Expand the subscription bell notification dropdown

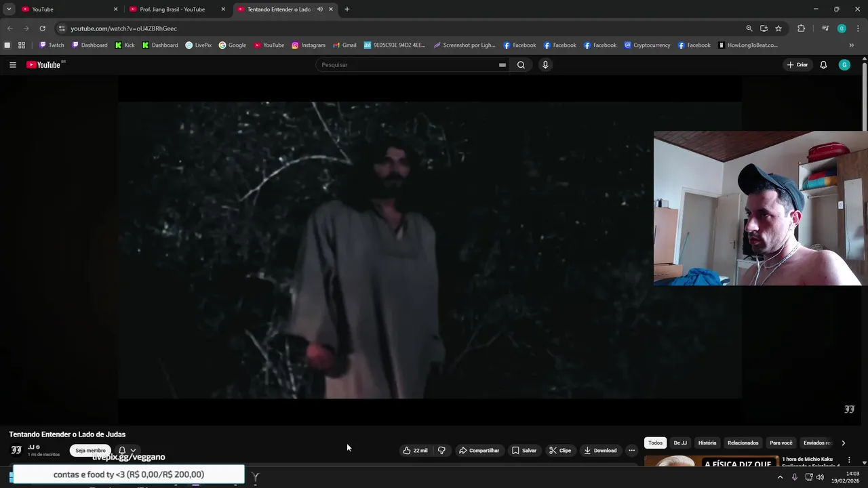[x=133, y=451]
